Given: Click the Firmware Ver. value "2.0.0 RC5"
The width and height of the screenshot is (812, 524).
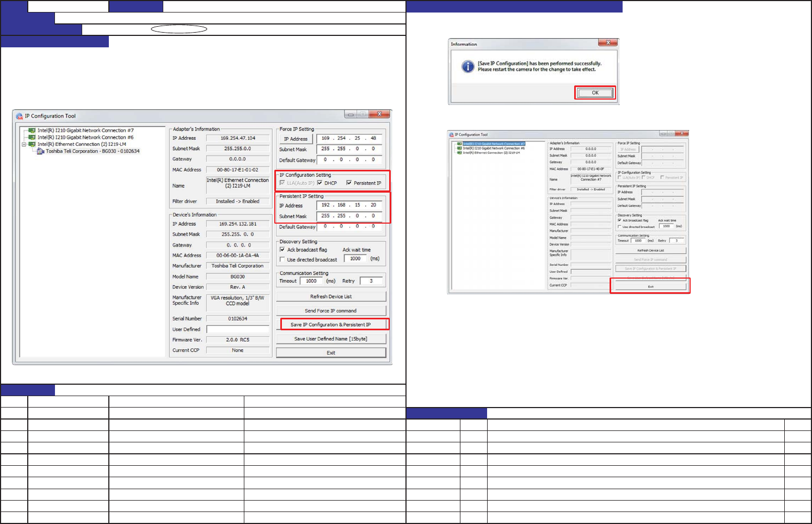Looking at the screenshot, I should tap(238, 340).
